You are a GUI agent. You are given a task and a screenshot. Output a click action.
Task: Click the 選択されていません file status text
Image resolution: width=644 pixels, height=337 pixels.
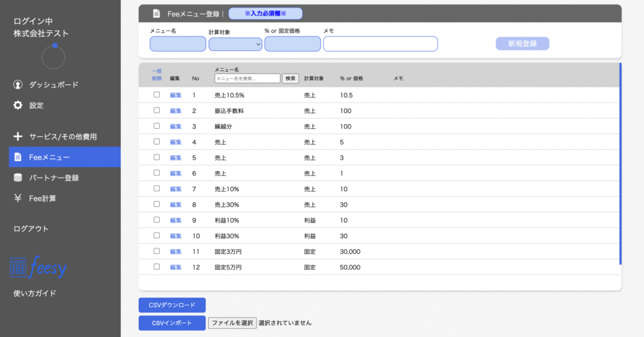tap(285, 323)
